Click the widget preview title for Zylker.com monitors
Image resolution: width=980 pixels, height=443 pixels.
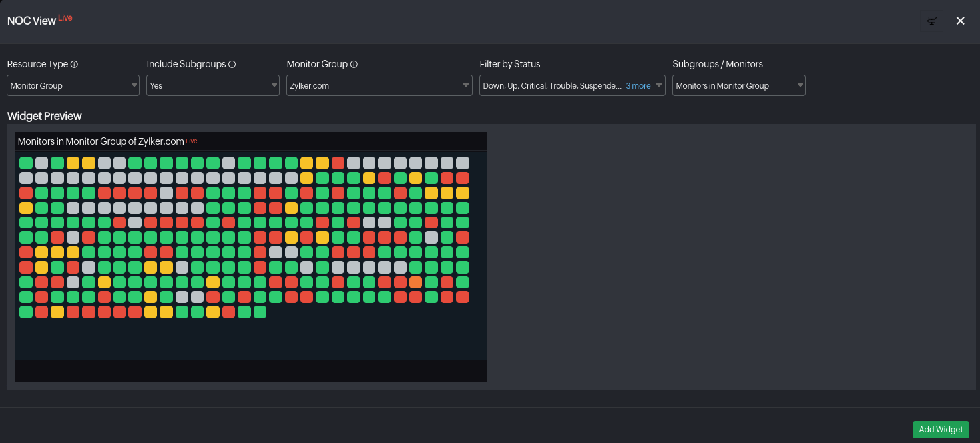[x=100, y=141]
